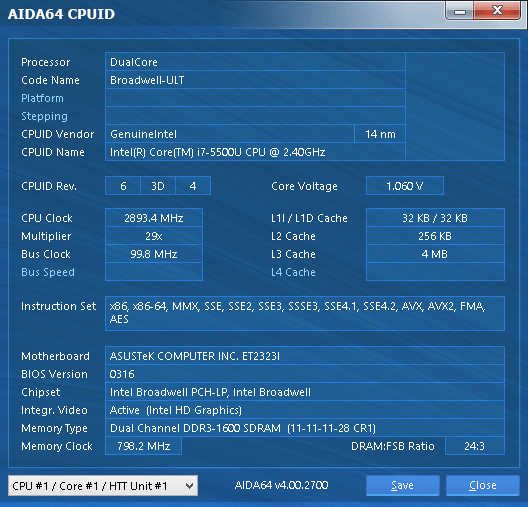Click the Core Voltage label
Screen dimensions: 528x507
304,186
